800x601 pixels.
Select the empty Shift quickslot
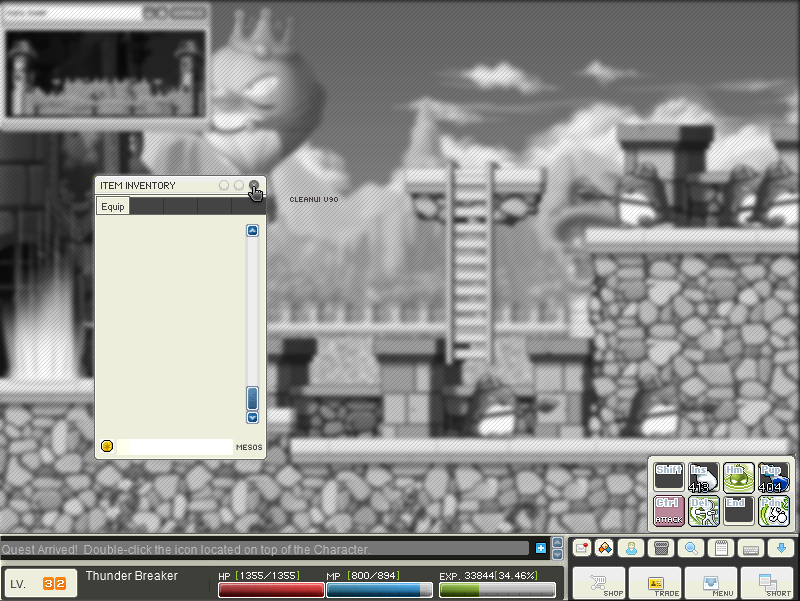click(669, 477)
